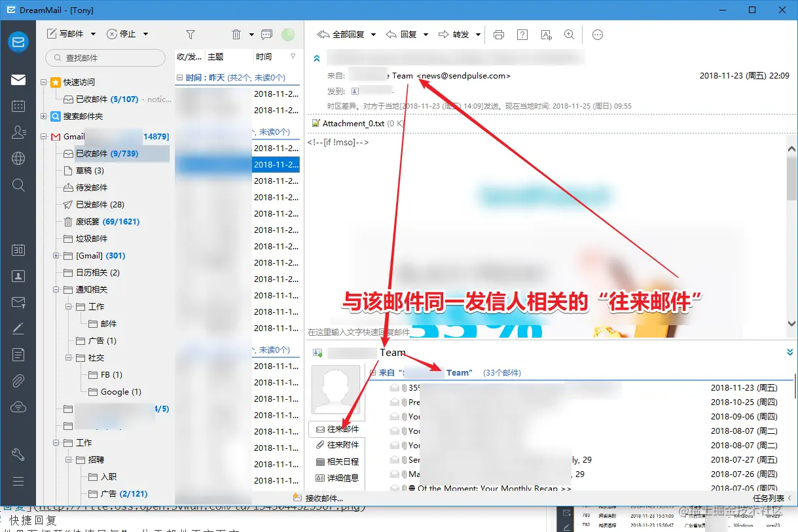This screenshot has width=798, height=532.
Task: Open the 全部回复 dropdown arrow
Action: click(x=374, y=35)
